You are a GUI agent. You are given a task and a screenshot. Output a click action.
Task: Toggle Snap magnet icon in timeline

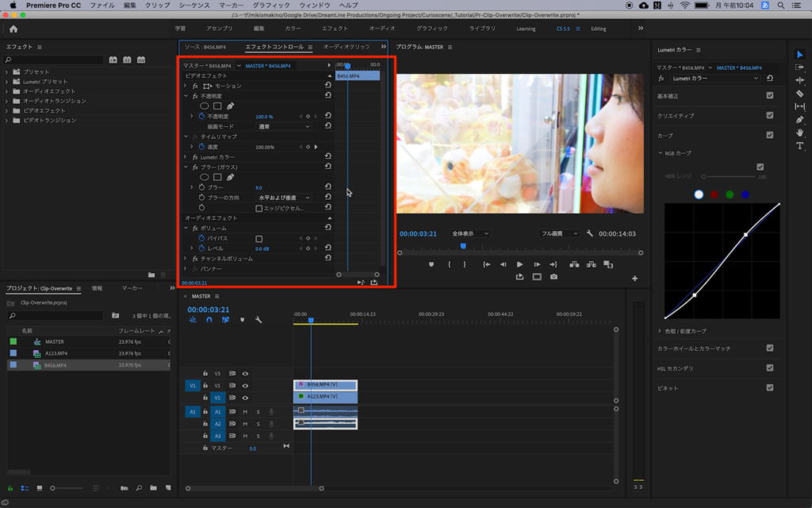209,320
